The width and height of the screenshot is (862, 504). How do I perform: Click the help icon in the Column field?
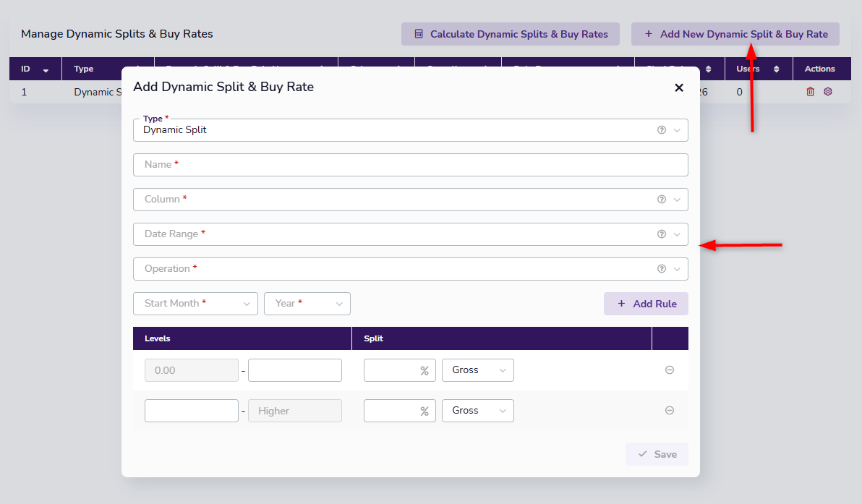click(661, 200)
